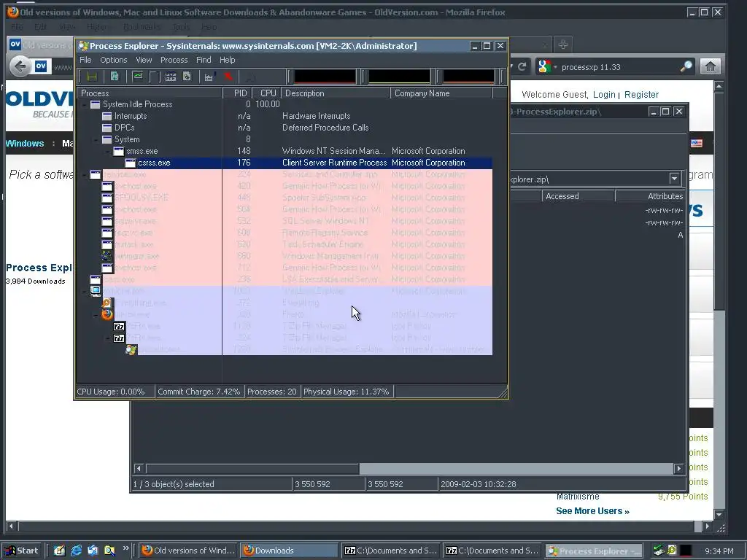
Task: Click the rightmost black mini graph in toolbar
Action: click(x=469, y=76)
